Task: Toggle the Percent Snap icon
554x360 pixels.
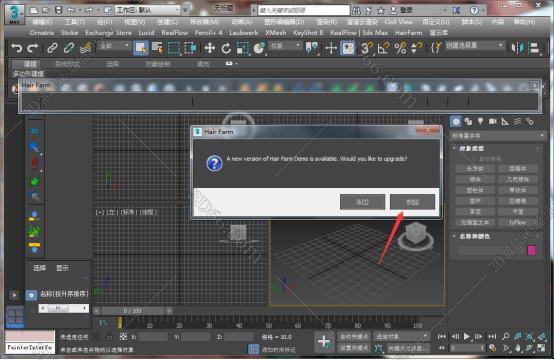Action: pos(400,48)
